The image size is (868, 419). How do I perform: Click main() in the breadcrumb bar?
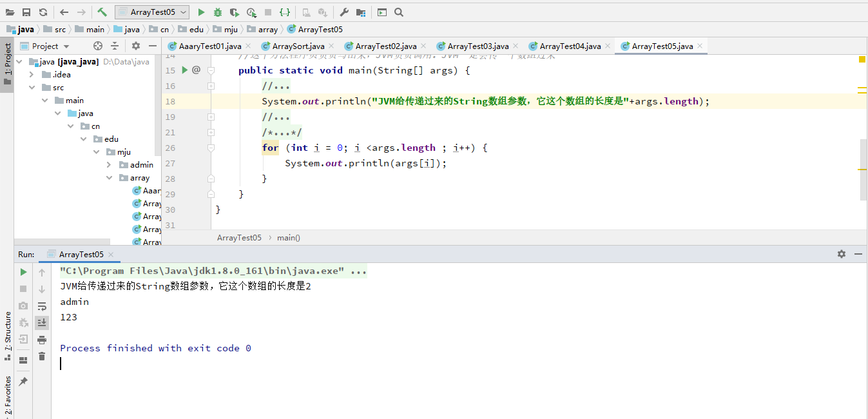[x=287, y=237]
